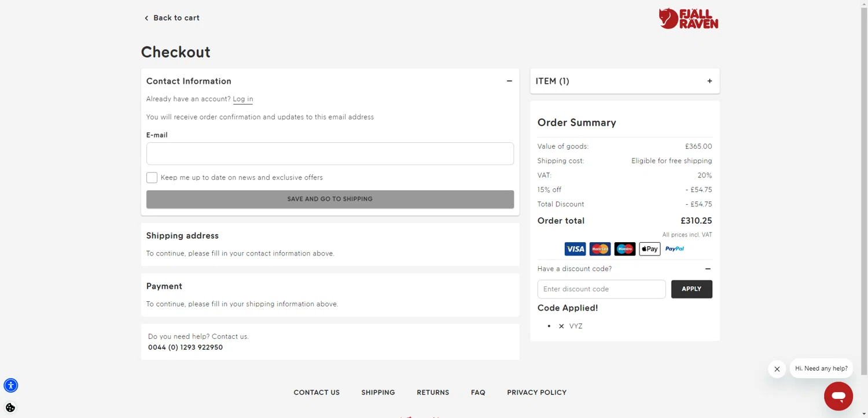Open the cookie settings icon

(x=10, y=408)
